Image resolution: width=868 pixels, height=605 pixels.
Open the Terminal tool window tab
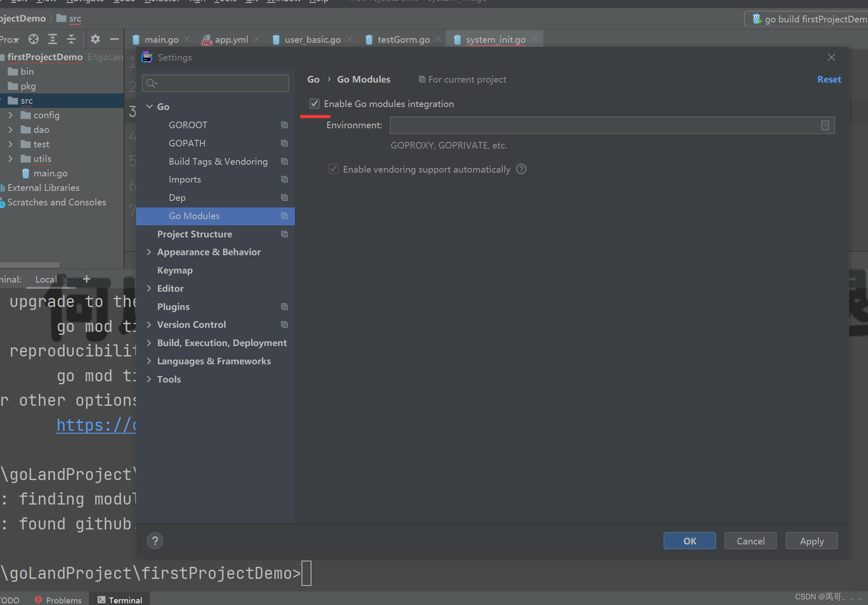120,600
